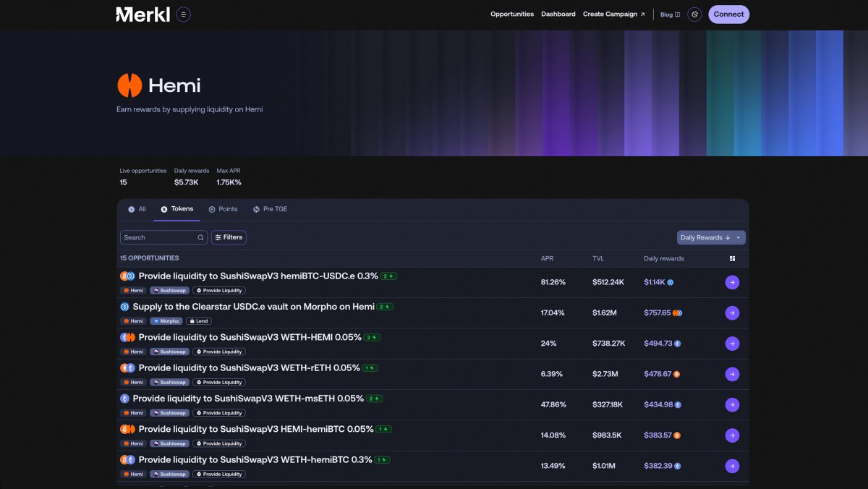Click token pair icon of hemiBTC-USDC.e row

127,276
